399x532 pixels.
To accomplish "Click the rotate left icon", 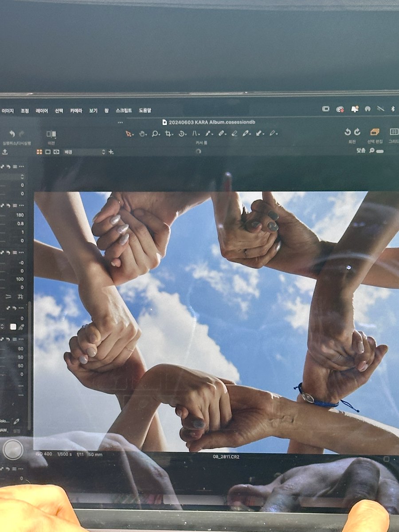I will pos(348,132).
